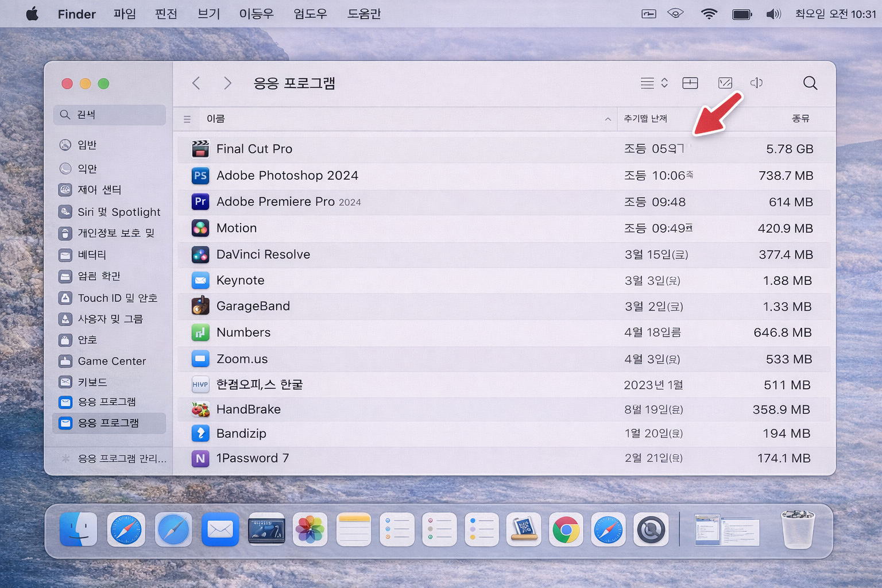882x588 pixels.
Task: Select the HandBrake file name
Action: point(249,409)
